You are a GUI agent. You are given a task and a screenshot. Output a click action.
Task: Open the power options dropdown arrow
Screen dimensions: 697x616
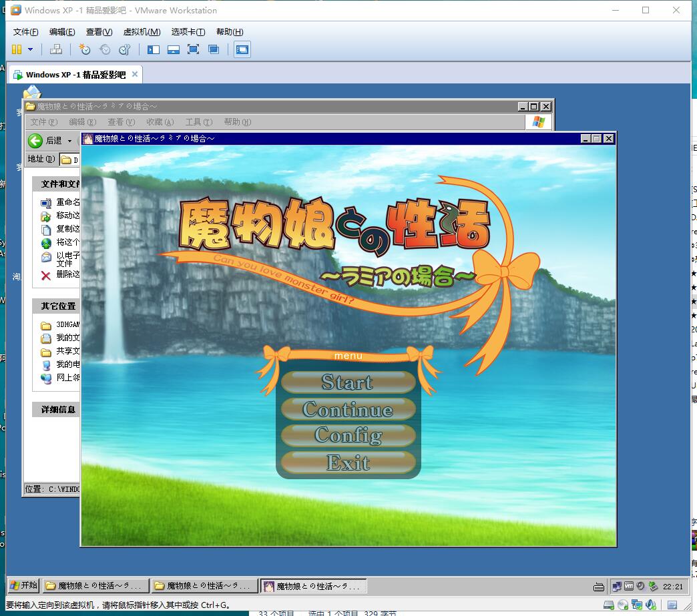coord(29,49)
